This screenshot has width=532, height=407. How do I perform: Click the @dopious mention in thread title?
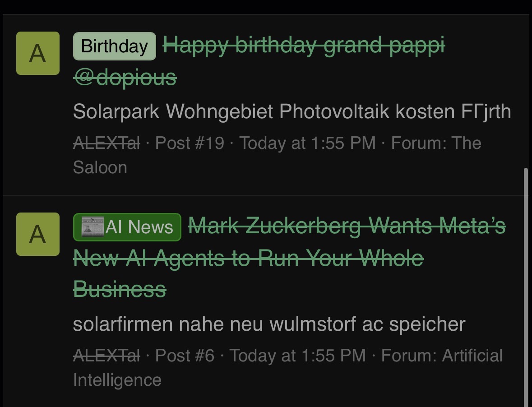point(125,77)
